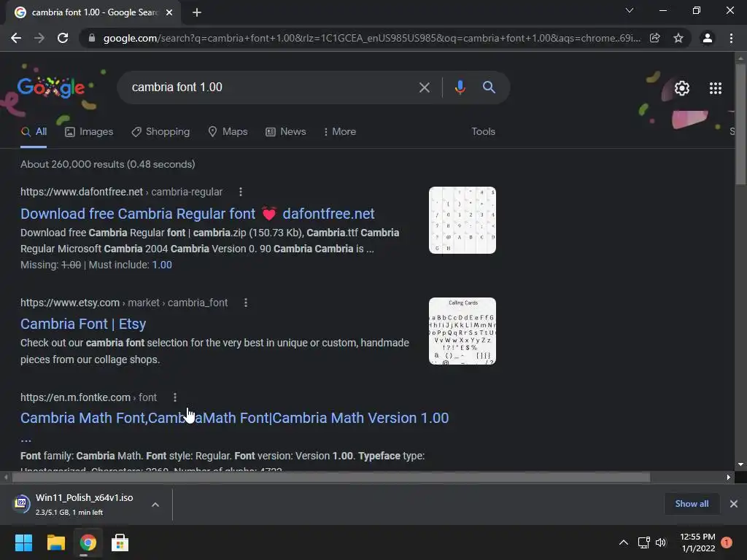Image resolution: width=747 pixels, height=560 pixels.
Task: Show hidden system tray icons
Action: coord(623,542)
